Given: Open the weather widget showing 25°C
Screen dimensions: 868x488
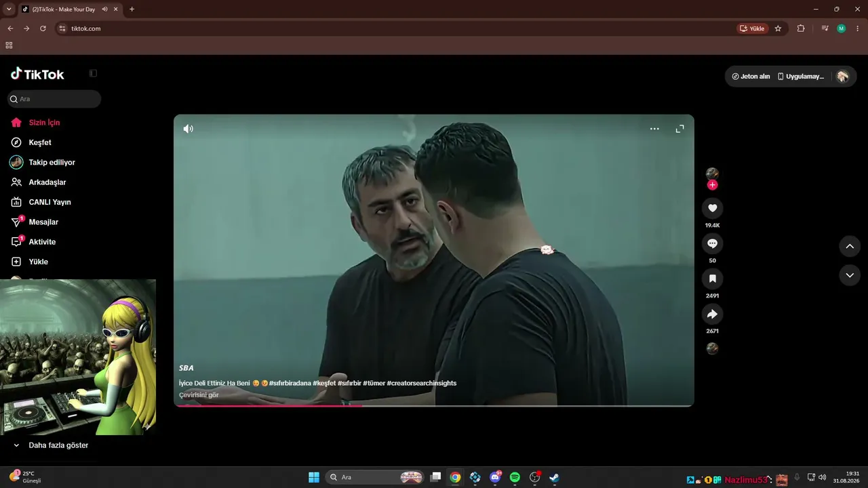Looking at the screenshot, I should click(26, 476).
